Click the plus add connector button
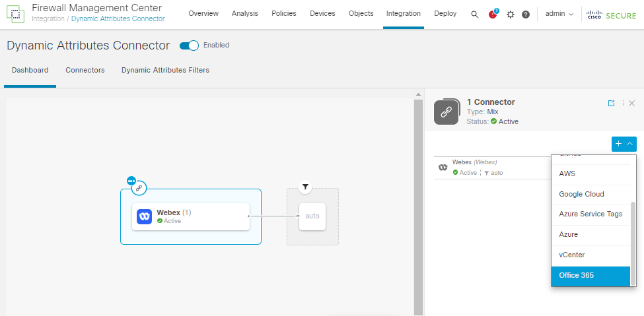 click(x=618, y=144)
